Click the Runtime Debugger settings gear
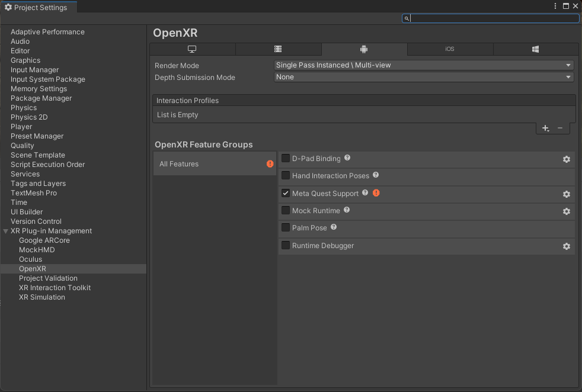Viewport: 582px width, 392px height. coord(566,246)
